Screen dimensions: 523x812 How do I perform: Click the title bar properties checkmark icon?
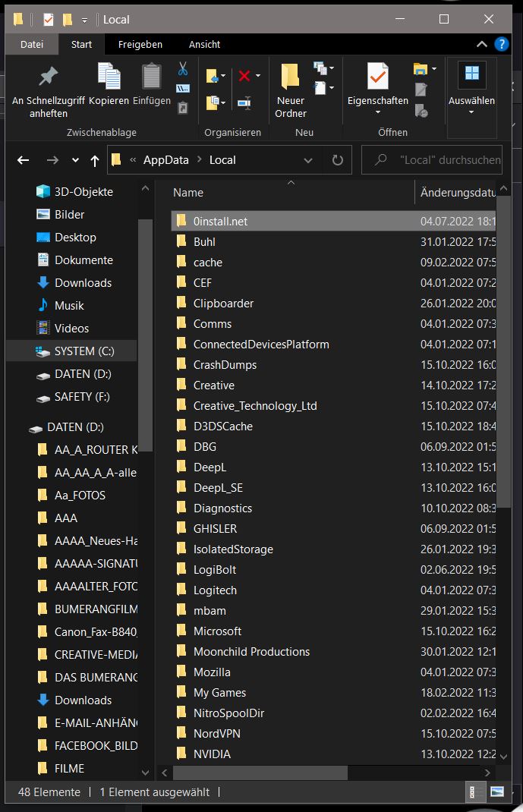(48, 20)
